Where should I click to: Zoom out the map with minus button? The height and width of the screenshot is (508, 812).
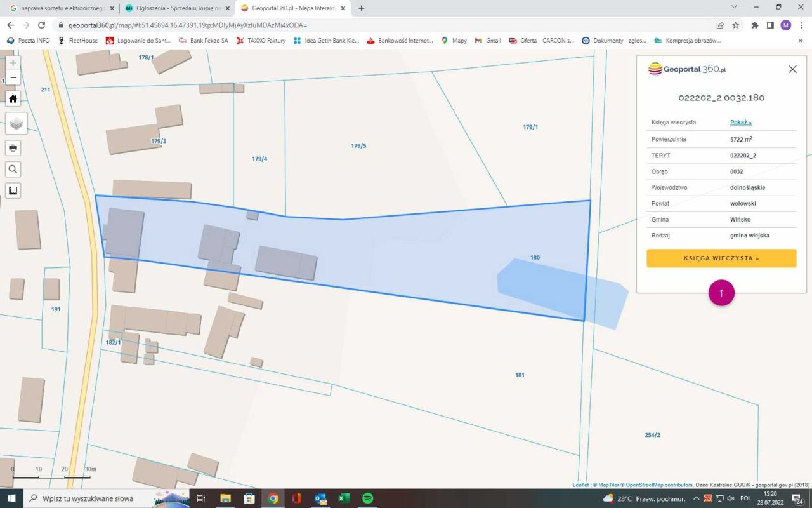click(13, 78)
